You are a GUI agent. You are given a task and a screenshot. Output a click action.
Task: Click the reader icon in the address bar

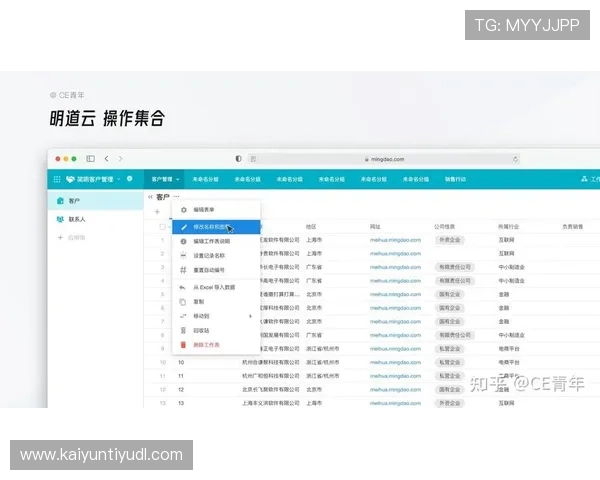click(x=253, y=159)
